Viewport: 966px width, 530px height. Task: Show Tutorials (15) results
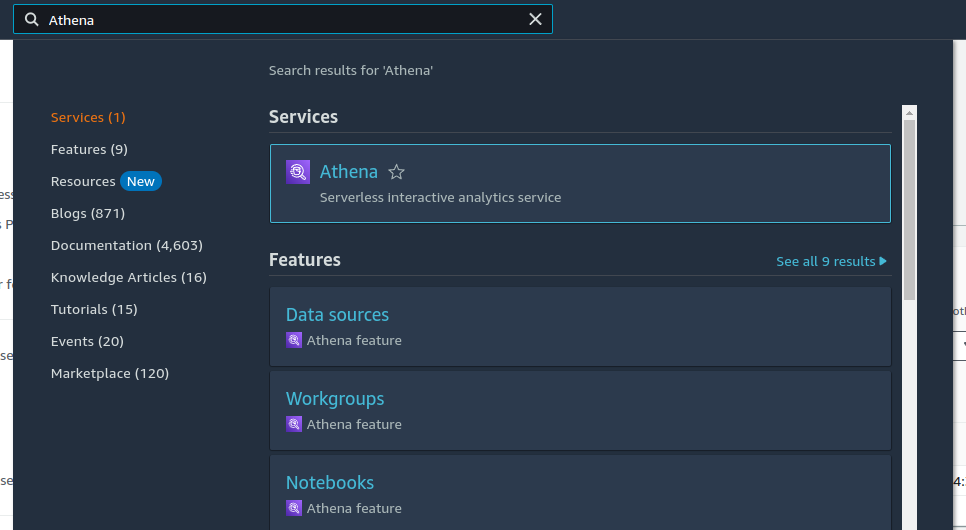(94, 309)
